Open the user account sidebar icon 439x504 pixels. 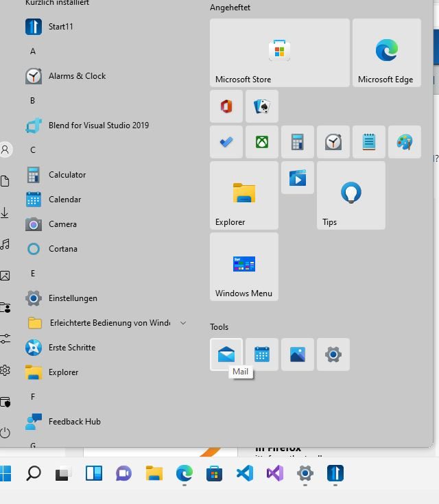[x=5, y=149]
